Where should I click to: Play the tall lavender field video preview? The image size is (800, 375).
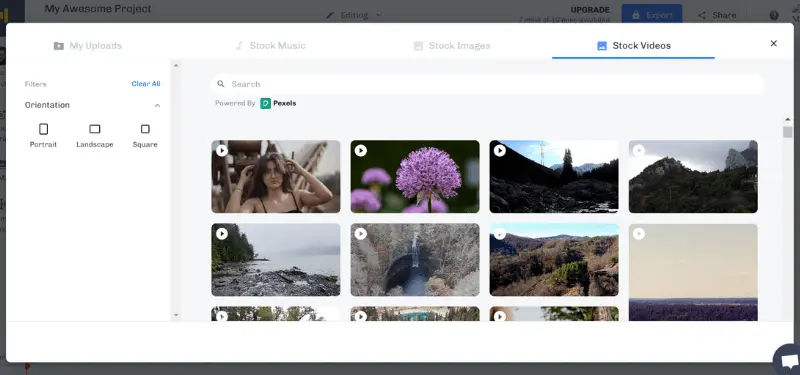pyautogui.click(x=639, y=234)
